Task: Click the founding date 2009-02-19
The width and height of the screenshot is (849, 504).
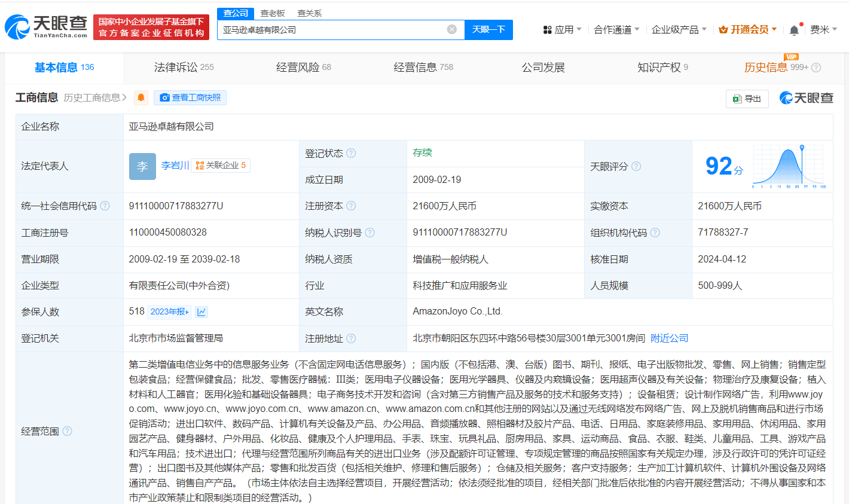Action: pos(437,180)
